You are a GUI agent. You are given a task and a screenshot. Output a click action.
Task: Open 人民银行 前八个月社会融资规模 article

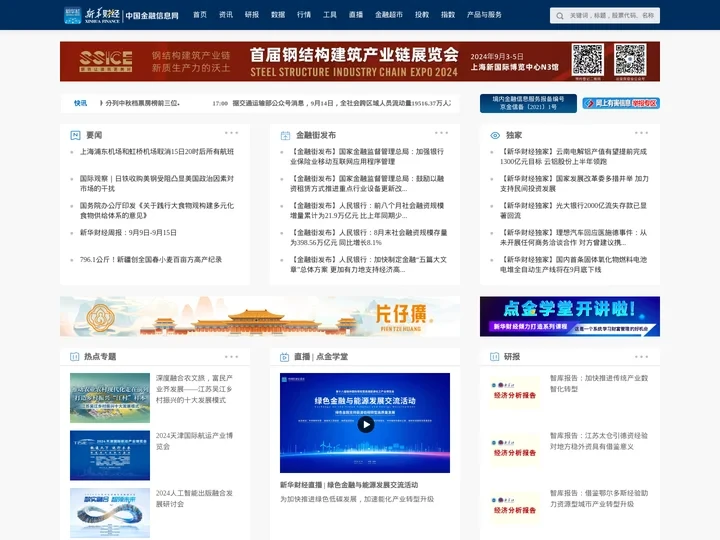367,210
